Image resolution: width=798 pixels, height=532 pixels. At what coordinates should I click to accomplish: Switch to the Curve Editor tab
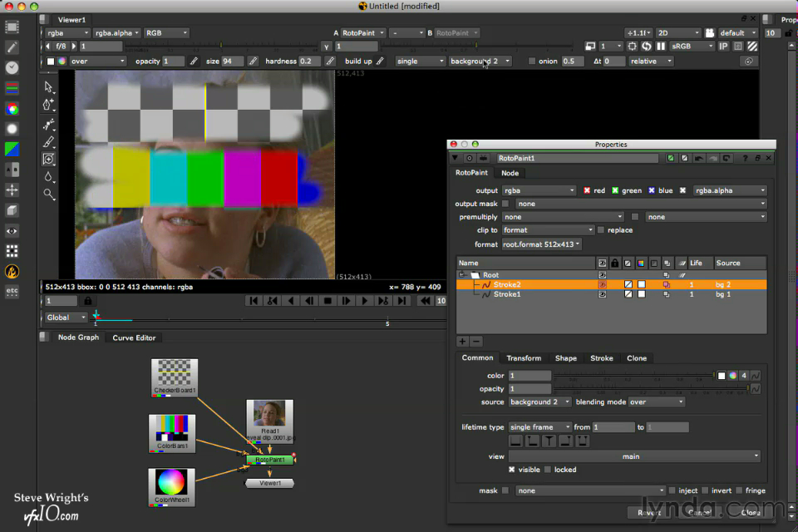coord(134,337)
